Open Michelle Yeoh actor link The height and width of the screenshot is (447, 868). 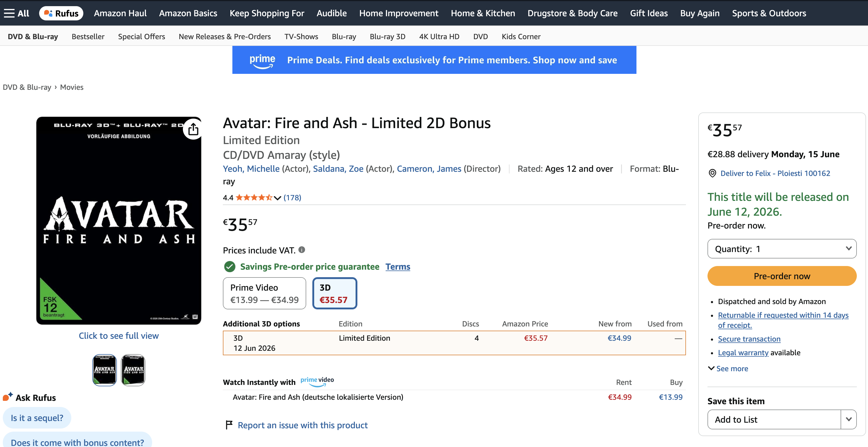tap(251, 169)
